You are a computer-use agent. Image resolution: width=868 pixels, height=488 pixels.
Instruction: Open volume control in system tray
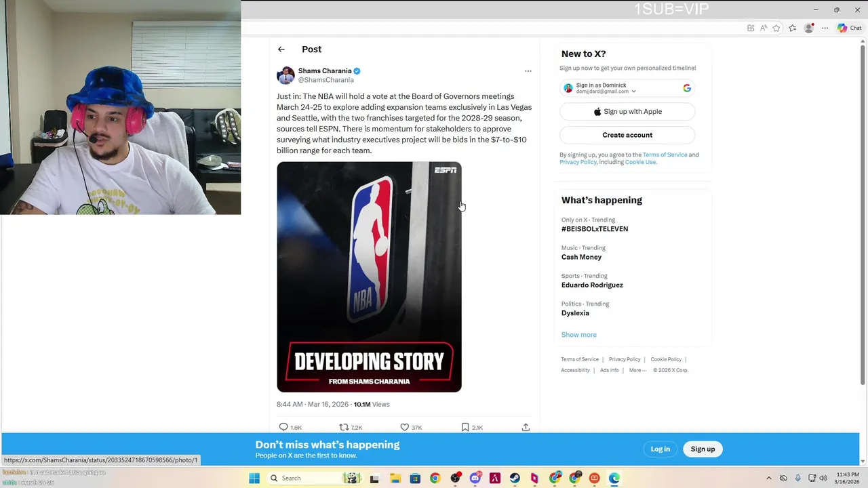tap(823, 479)
